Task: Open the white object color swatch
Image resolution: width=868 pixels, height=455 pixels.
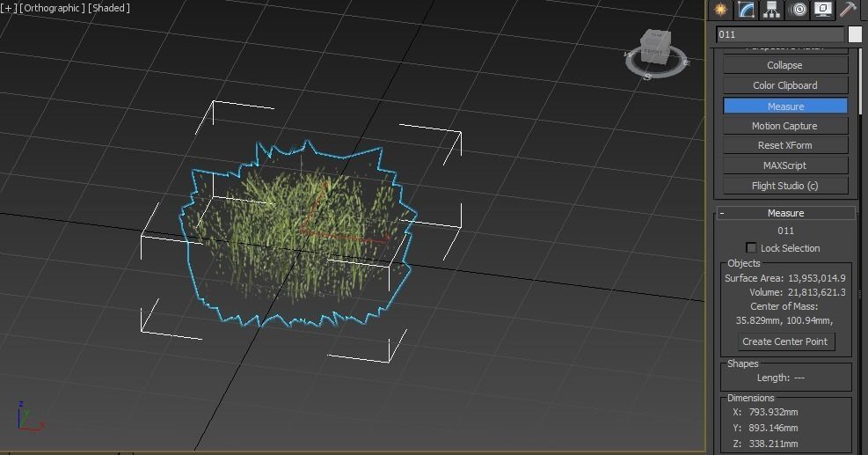Action: 855,34
